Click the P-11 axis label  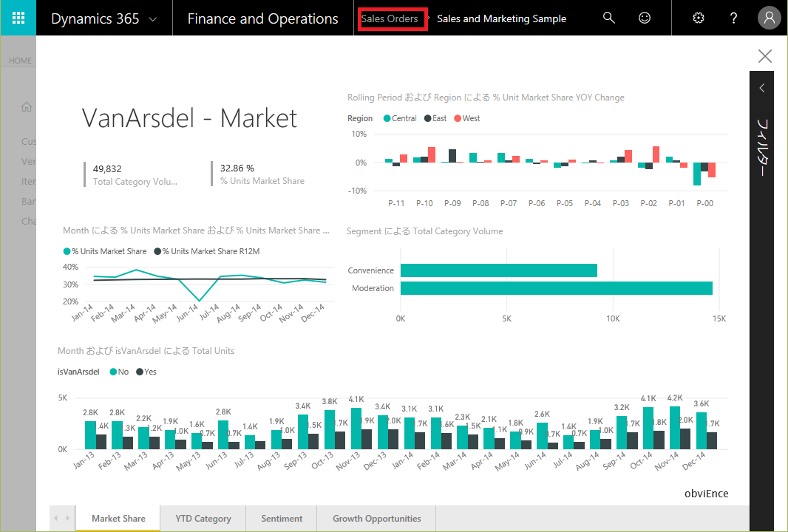coord(396,203)
